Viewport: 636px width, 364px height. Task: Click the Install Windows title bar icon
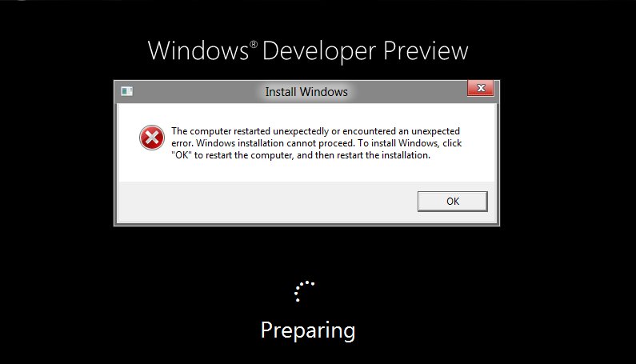tap(126, 91)
